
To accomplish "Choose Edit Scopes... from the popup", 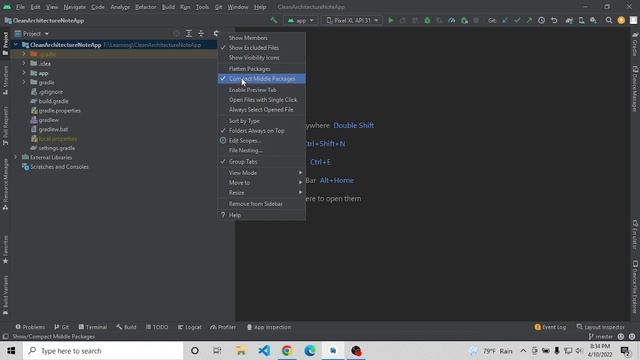I will (261, 140).
